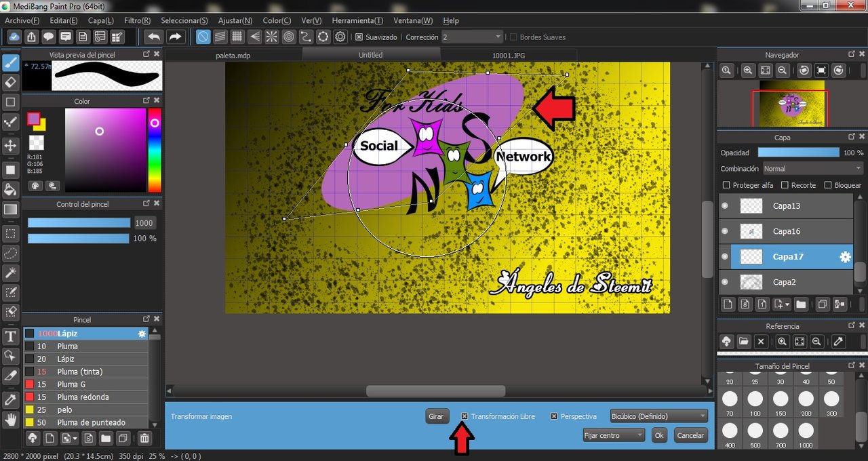Click the canvas horizontal scrollbar
868x461 pixels.
point(435,391)
